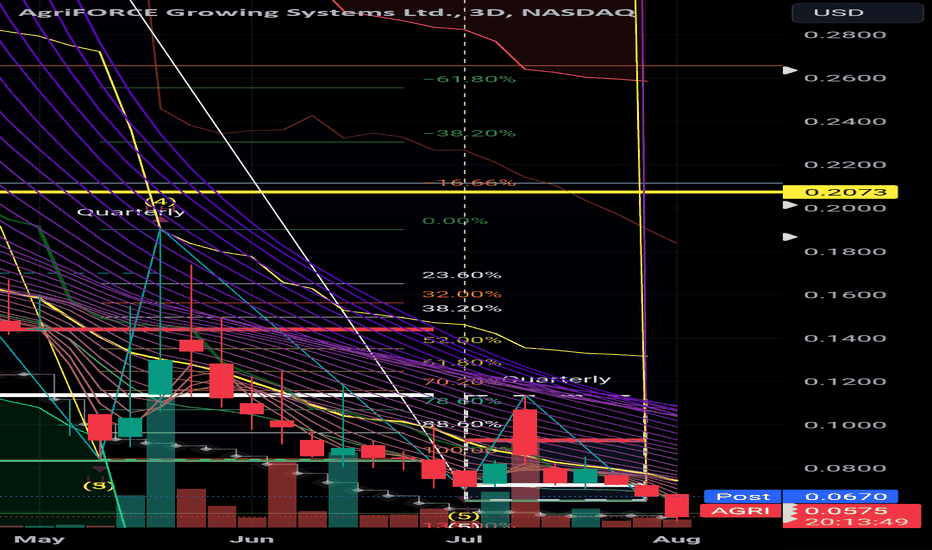Select the Quarterly label near wave (4)
932x550 pixels.
pyautogui.click(x=131, y=212)
